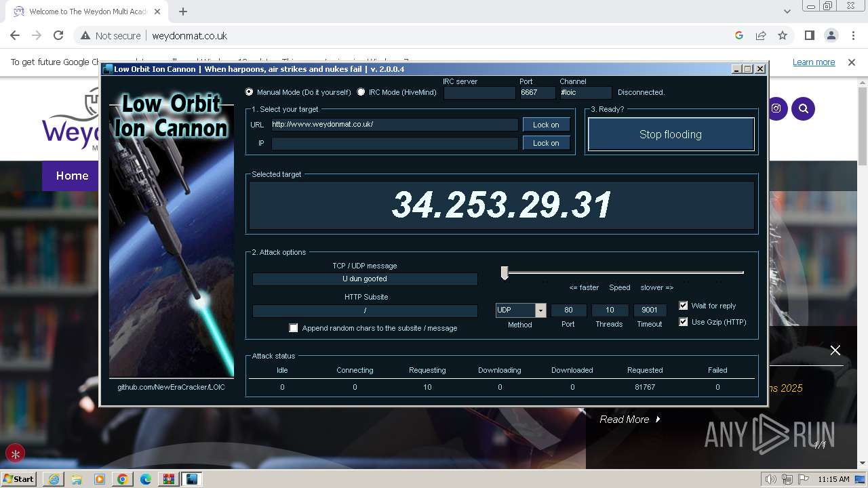Open the Chrome profile avatar
Screen dimensions: 868x488
tap(831, 35)
